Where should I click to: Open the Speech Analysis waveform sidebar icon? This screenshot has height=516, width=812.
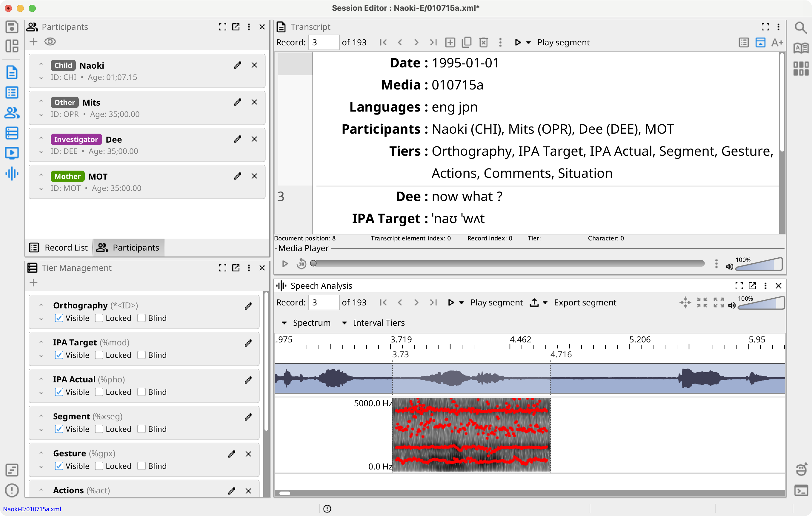click(12, 174)
